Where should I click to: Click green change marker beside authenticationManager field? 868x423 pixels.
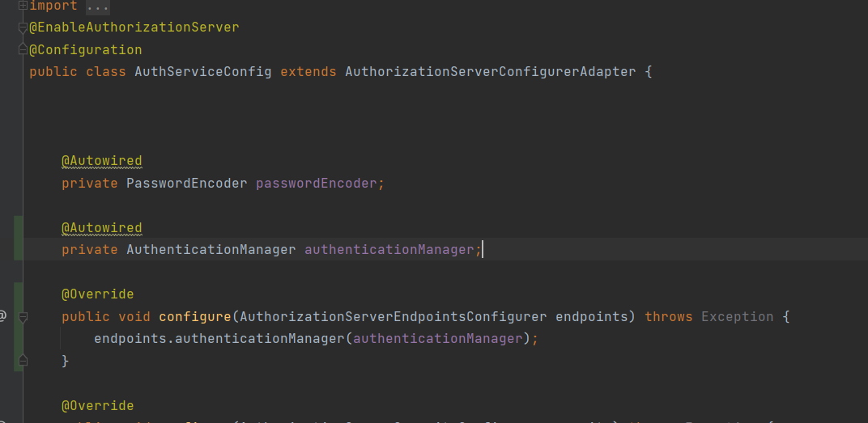click(18, 239)
